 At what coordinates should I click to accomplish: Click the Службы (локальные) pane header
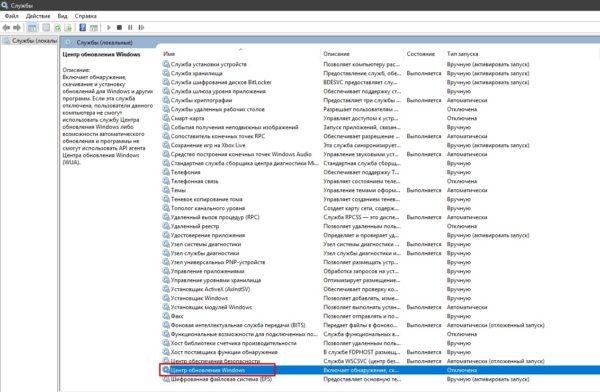104,42
